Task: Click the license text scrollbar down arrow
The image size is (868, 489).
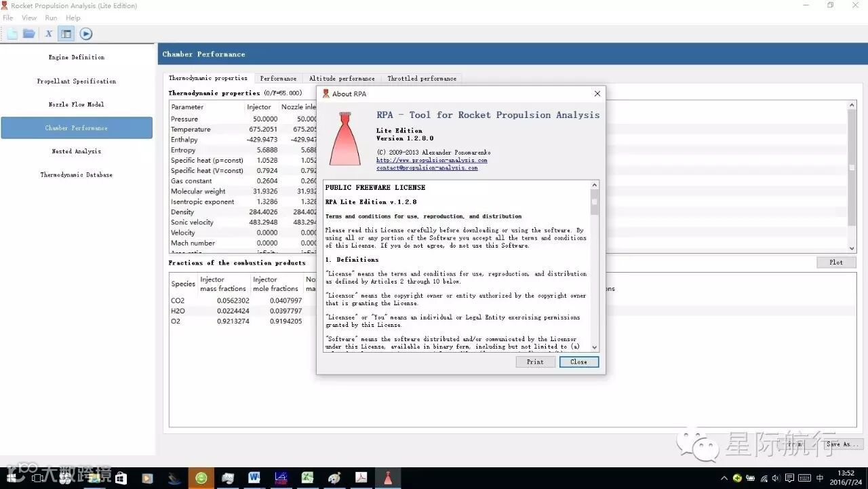Action: pyautogui.click(x=595, y=347)
